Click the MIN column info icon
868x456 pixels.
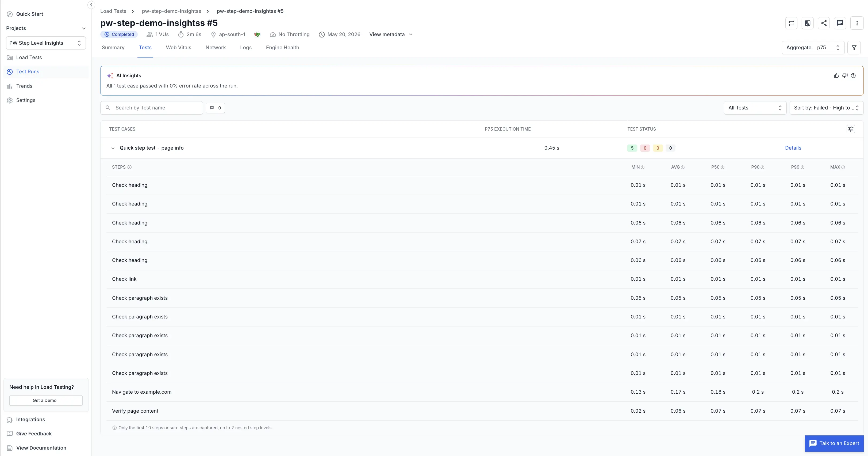tap(643, 167)
